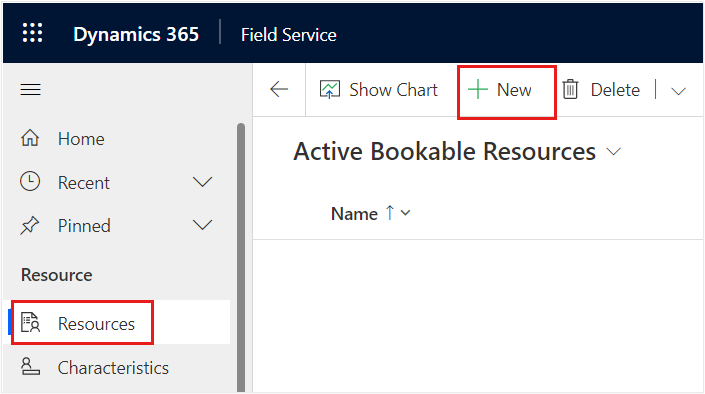Viewport: 705px width, 394px height.
Task: Click the Characteristics person icon
Action: 30,367
